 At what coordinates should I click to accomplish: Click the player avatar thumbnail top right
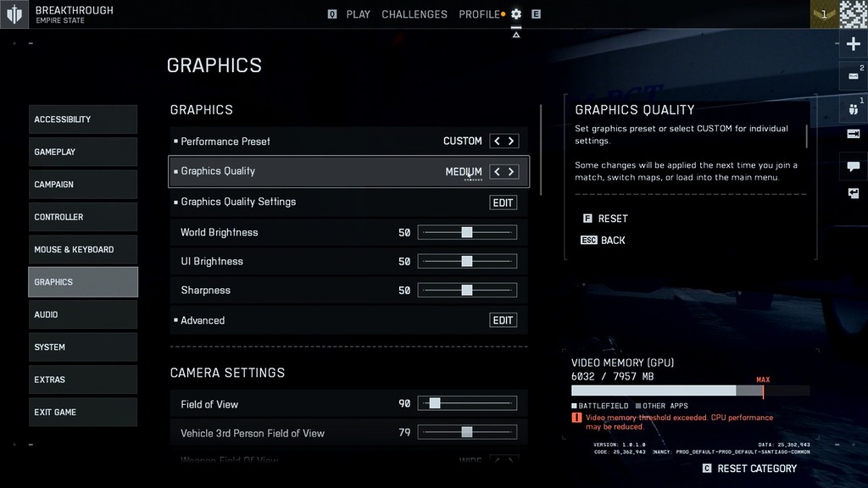point(854,14)
